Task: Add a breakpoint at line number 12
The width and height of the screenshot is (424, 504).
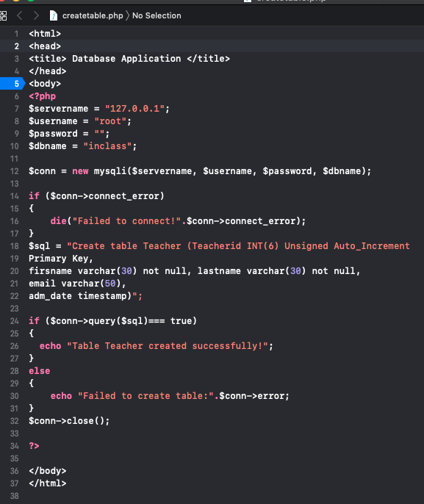Action: 15,171
